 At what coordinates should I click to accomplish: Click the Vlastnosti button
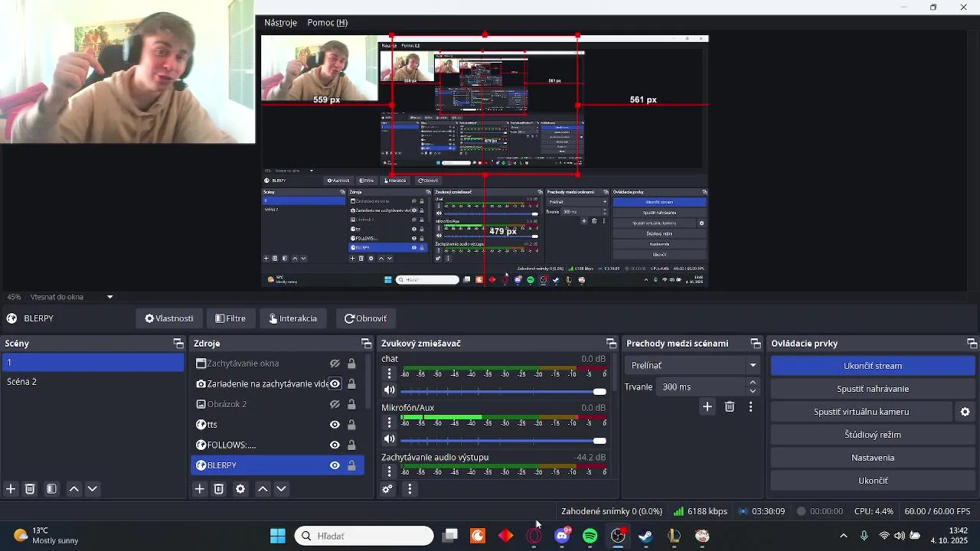click(x=169, y=318)
